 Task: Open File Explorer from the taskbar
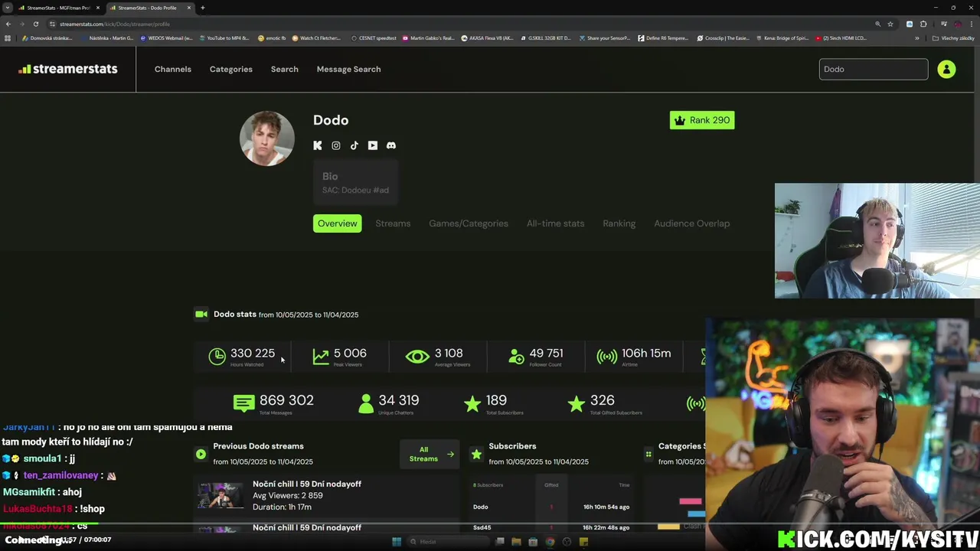(x=516, y=542)
